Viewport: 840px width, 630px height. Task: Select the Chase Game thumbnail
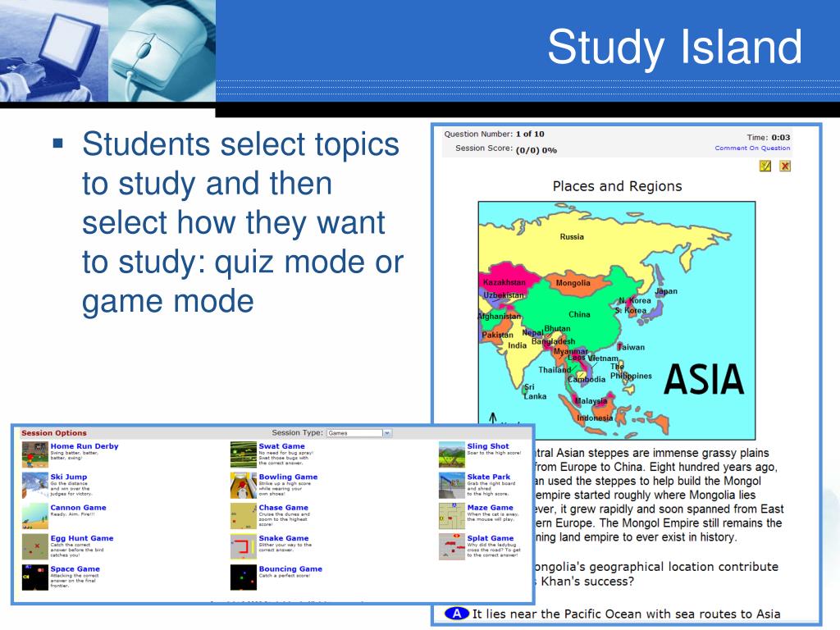coord(243,516)
